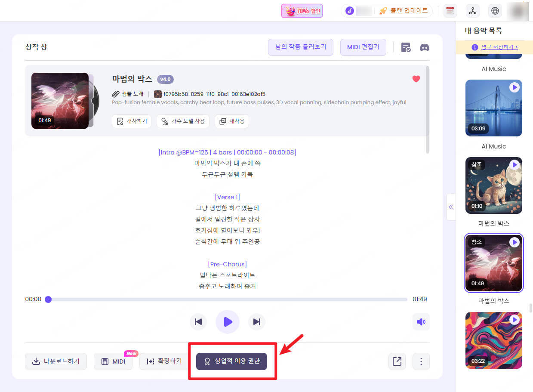Click the lyric line 빛나는 스포트라이트
This screenshot has width=533, height=392.
pyautogui.click(x=227, y=275)
